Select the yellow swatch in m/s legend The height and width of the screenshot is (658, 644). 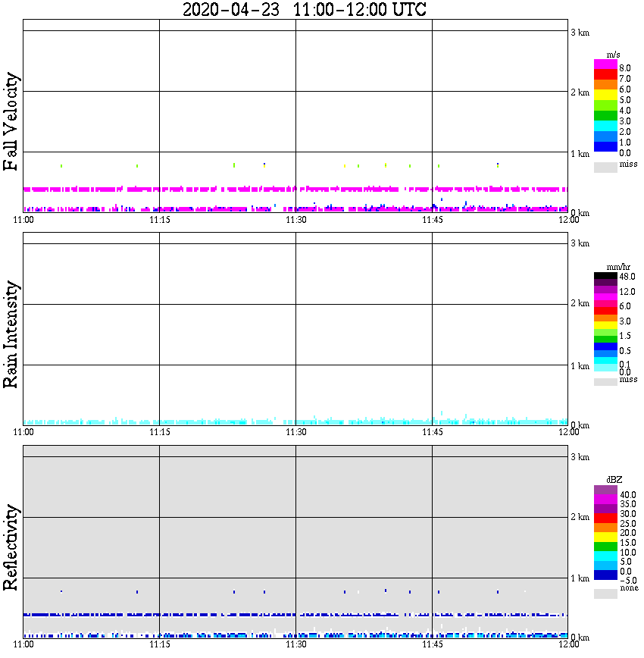[x=605, y=95]
